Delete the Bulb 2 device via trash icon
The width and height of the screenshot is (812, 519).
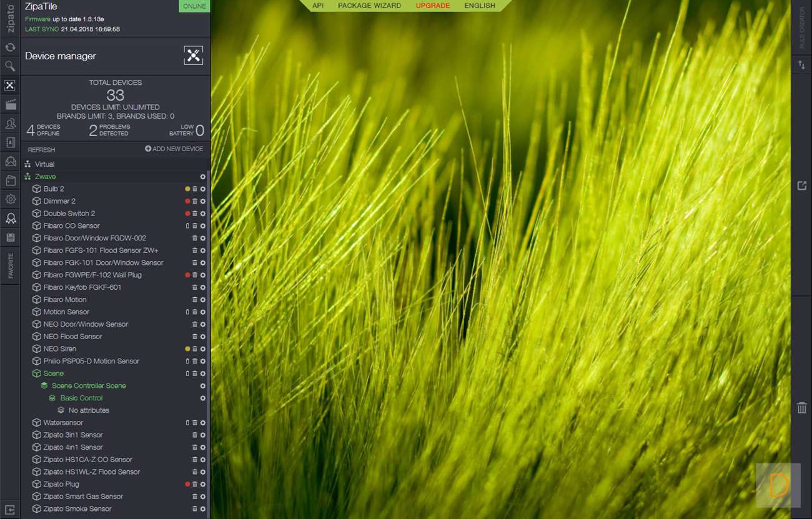(x=195, y=189)
